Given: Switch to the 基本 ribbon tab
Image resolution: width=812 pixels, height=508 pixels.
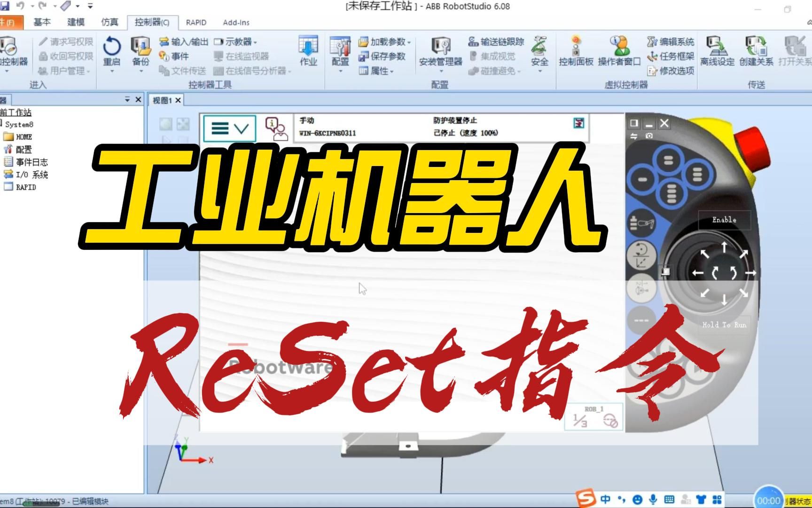Looking at the screenshot, I should point(42,22).
